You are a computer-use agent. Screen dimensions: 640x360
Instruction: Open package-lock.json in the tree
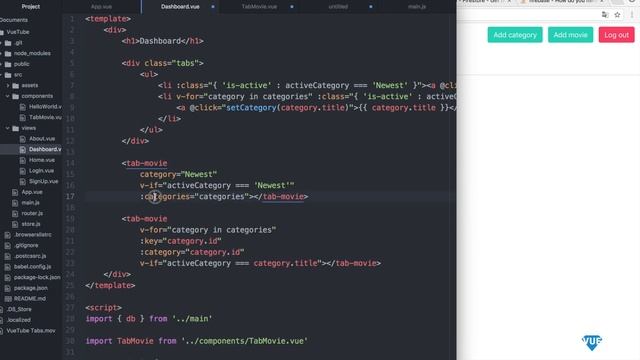tap(37, 277)
